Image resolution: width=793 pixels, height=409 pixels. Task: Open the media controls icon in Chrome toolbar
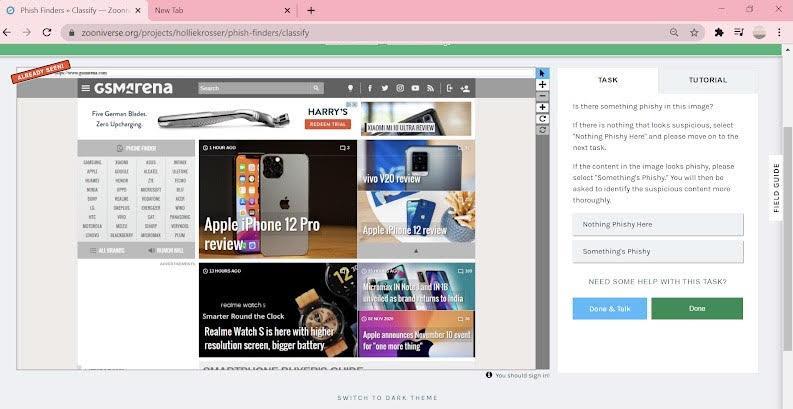[739, 32]
